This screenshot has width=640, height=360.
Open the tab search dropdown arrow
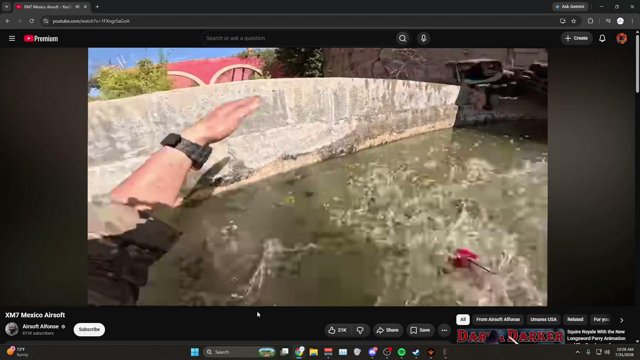[x=7, y=7]
